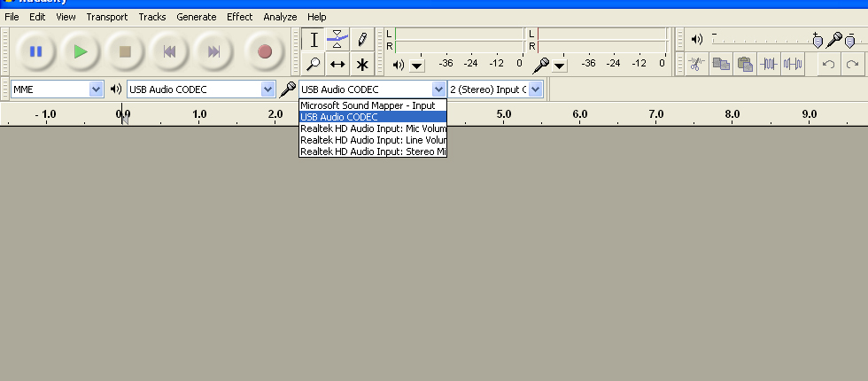Open the MME audio host dropdown
The height and width of the screenshot is (381, 868).
click(x=58, y=89)
